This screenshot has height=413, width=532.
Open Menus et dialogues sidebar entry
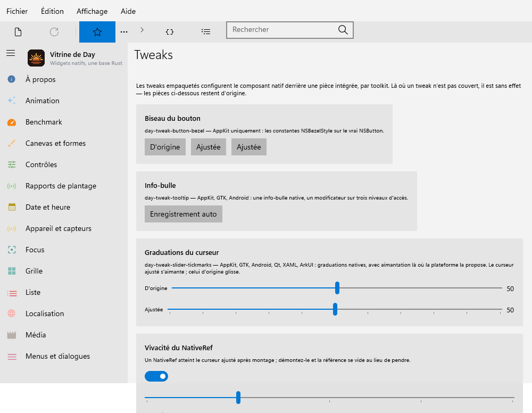pyautogui.click(x=64, y=357)
